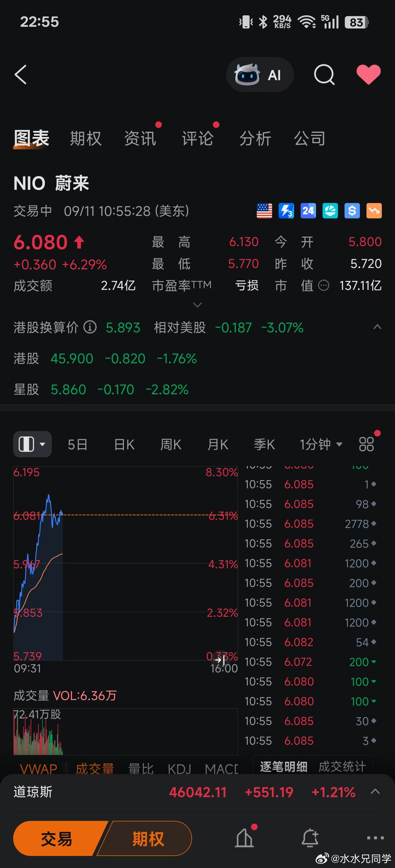Viewport: 395px width, 868px height.
Task: Tap the market cap info bubble icon
Action: [x=323, y=286]
